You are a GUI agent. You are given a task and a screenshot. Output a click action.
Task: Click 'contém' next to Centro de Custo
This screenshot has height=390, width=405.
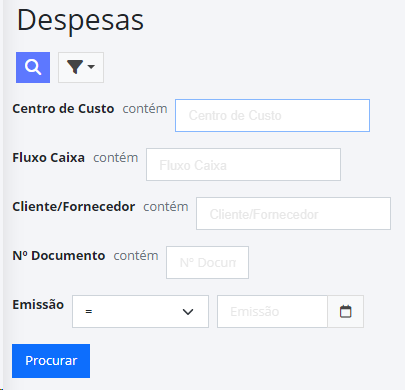(x=145, y=109)
